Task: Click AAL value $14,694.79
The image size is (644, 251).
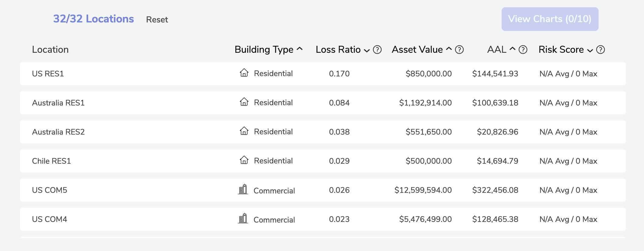Action: click(498, 161)
